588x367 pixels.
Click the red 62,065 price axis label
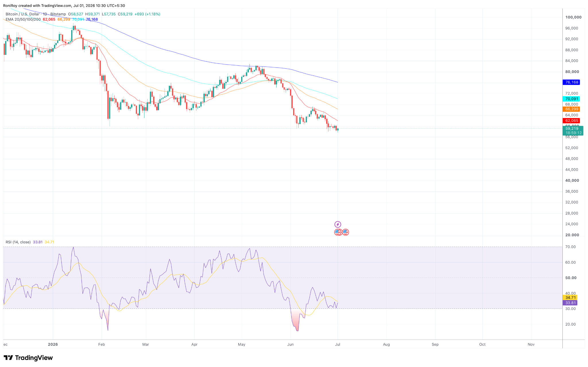tap(571, 121)
